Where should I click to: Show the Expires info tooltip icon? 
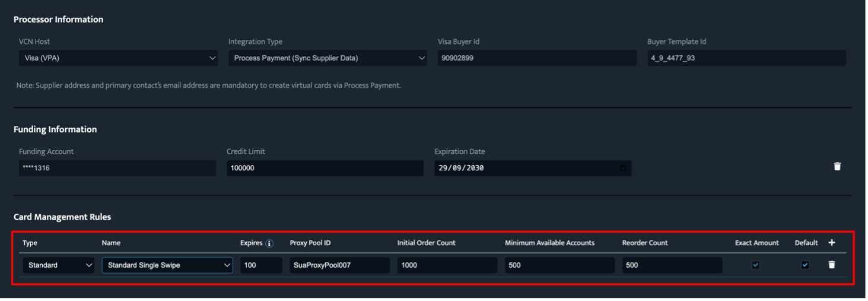pos(269,243)
